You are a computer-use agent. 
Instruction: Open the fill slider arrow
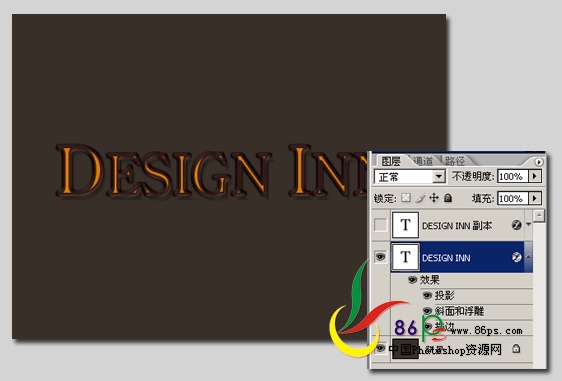pos(535,198)
